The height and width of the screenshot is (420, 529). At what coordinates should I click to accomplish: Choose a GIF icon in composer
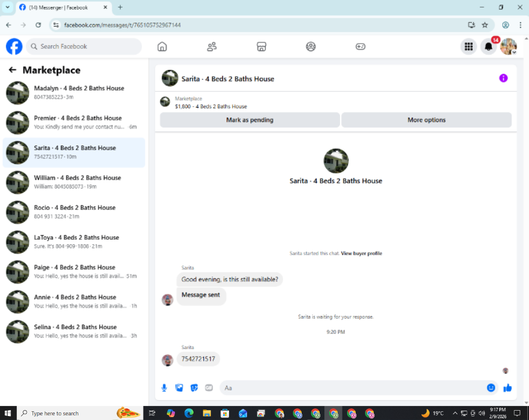click(209, 388)
